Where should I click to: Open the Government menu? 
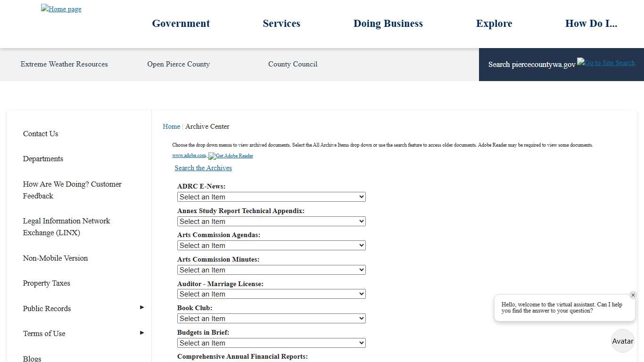tap(181, 23)
